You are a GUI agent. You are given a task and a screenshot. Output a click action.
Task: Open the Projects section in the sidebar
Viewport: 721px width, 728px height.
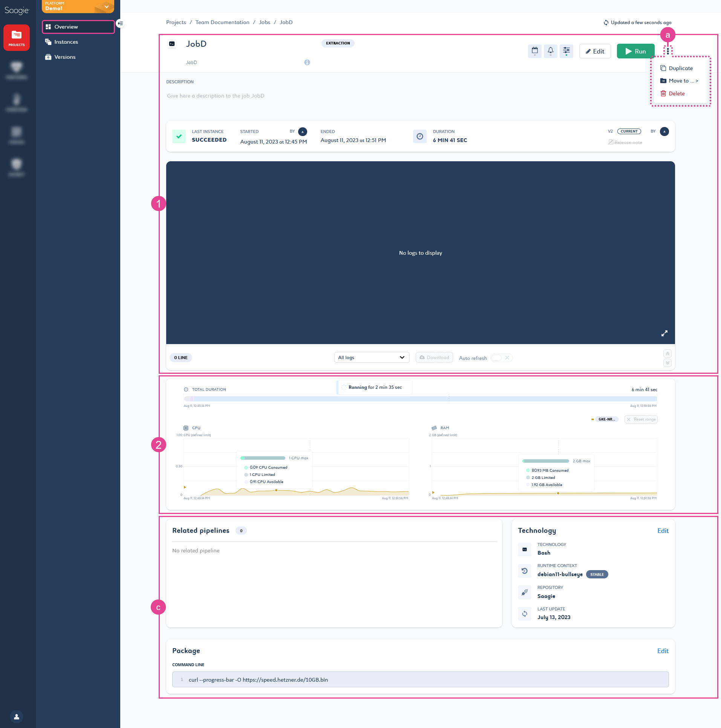point(17,38)
